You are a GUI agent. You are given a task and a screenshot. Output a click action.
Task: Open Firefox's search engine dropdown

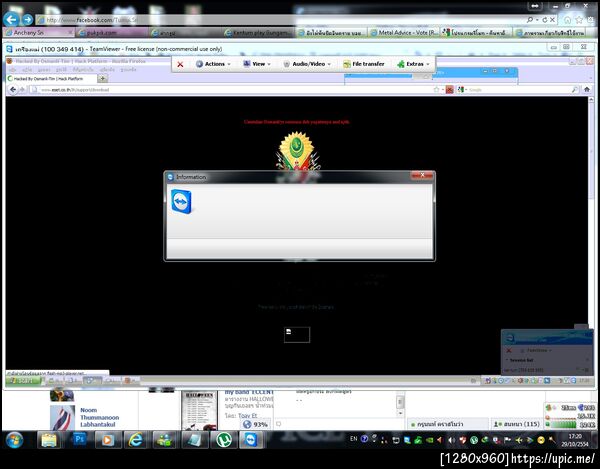(x=462, y=90)
